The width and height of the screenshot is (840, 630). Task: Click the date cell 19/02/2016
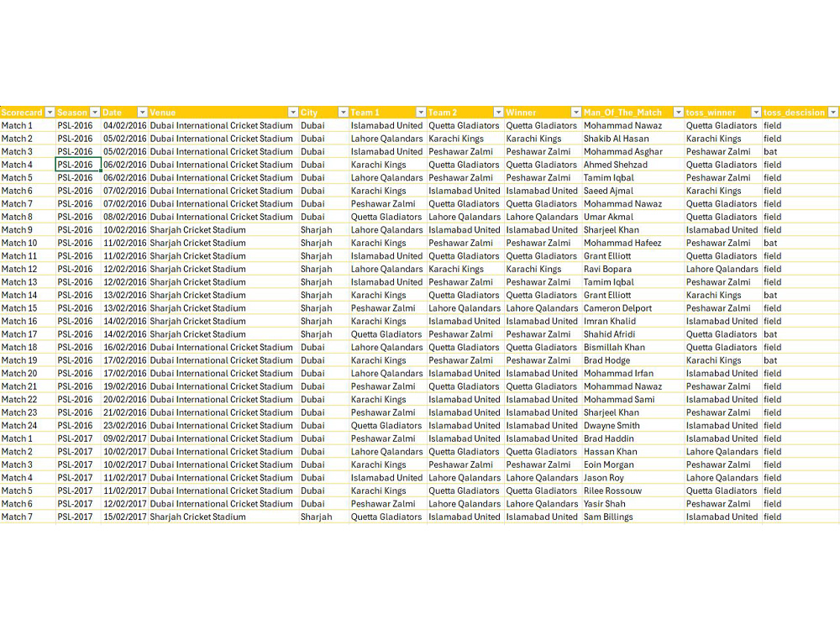(x=124, y=386)
